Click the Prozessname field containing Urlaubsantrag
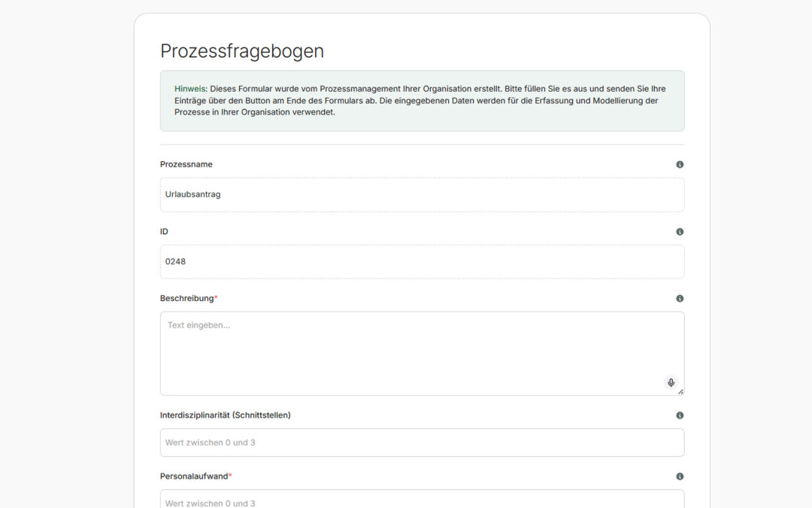 pyautogui.click(x=422, y=195)
